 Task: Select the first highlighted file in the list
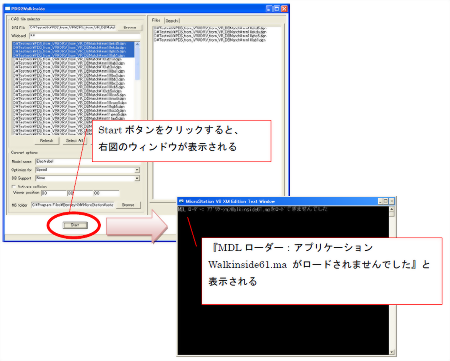click(73, 44)
